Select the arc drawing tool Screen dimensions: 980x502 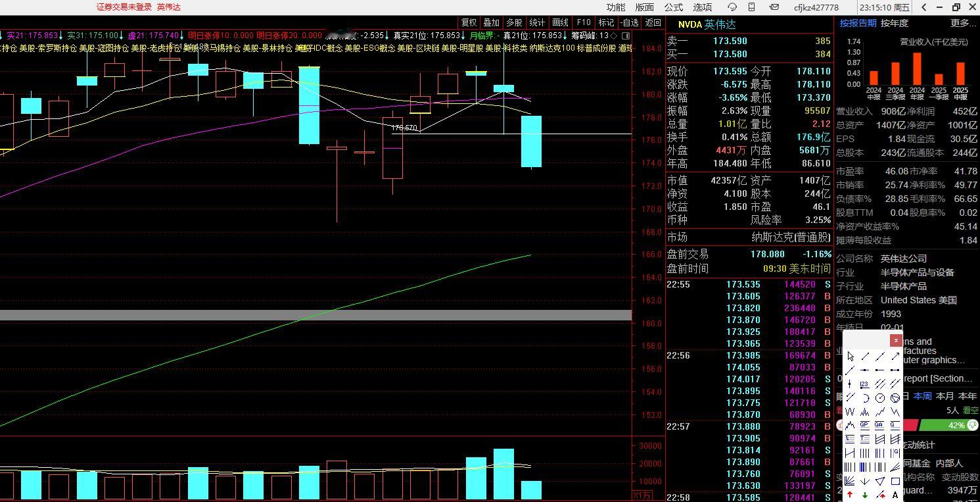point(865,397)
